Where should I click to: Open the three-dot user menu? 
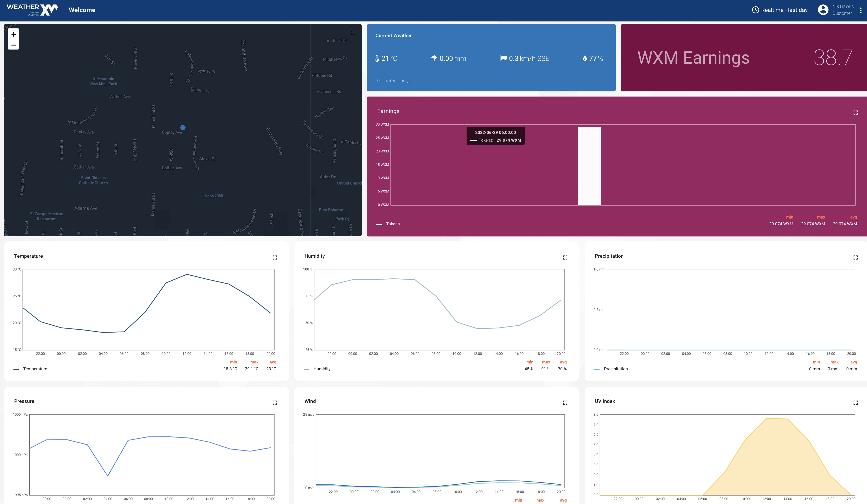click(x=860, y=10)
